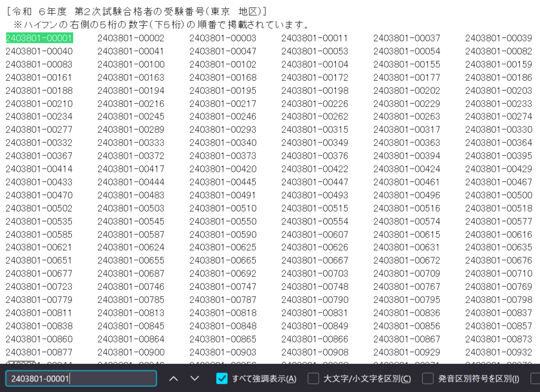
Task: Click exam number 2403801-00747
Action: pos(223,287)
